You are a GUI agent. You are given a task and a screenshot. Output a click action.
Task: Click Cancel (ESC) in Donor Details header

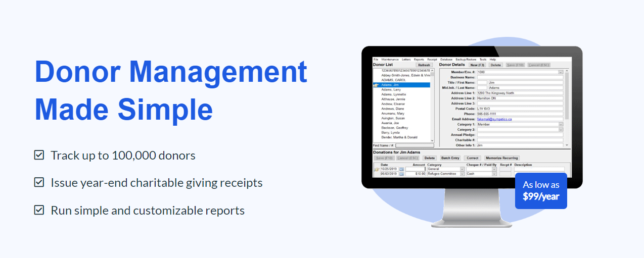539,65
